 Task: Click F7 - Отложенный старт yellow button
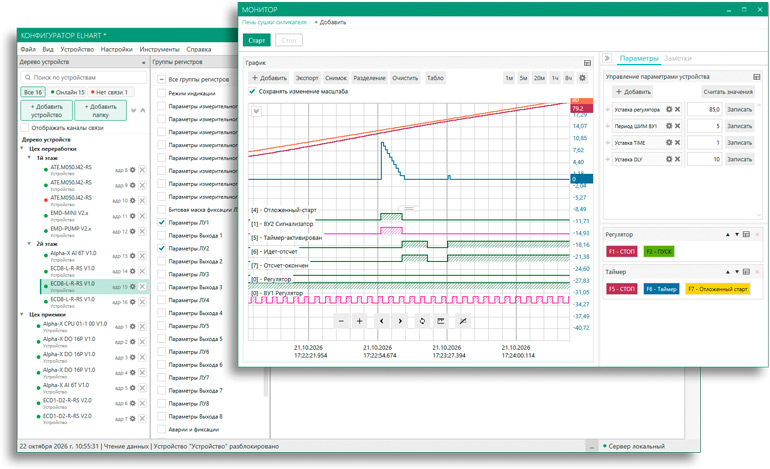717,289
